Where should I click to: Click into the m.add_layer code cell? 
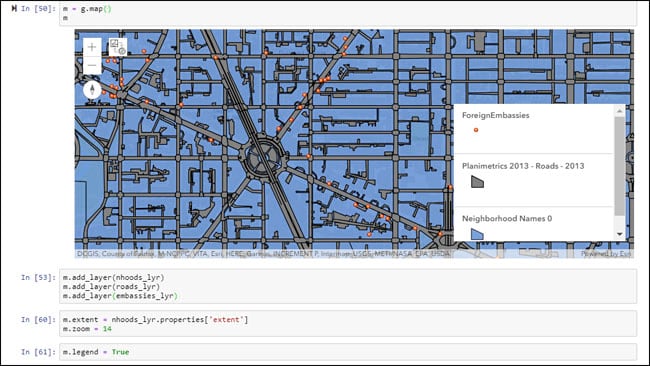348,286
